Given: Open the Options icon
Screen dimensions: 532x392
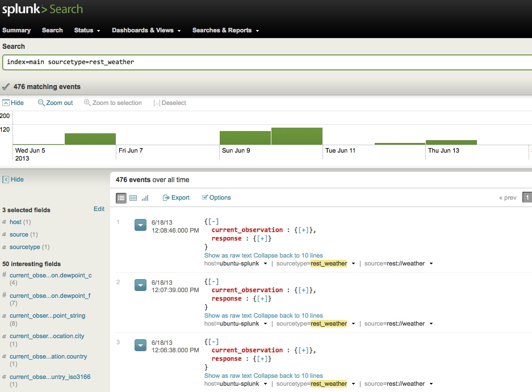Looking at the screenshot, I should [x=205, y=197].
